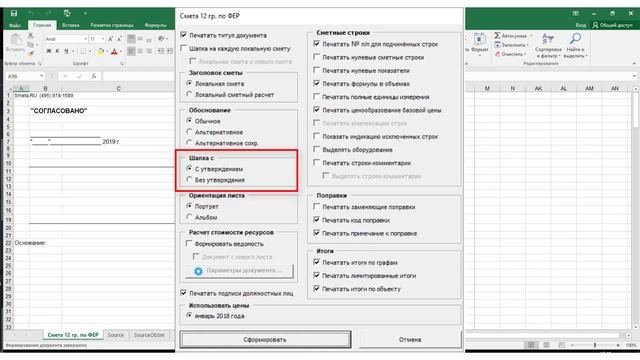Open Сортировка и фильтр
Screen dimensions: 640x360
tap(548, 45)
